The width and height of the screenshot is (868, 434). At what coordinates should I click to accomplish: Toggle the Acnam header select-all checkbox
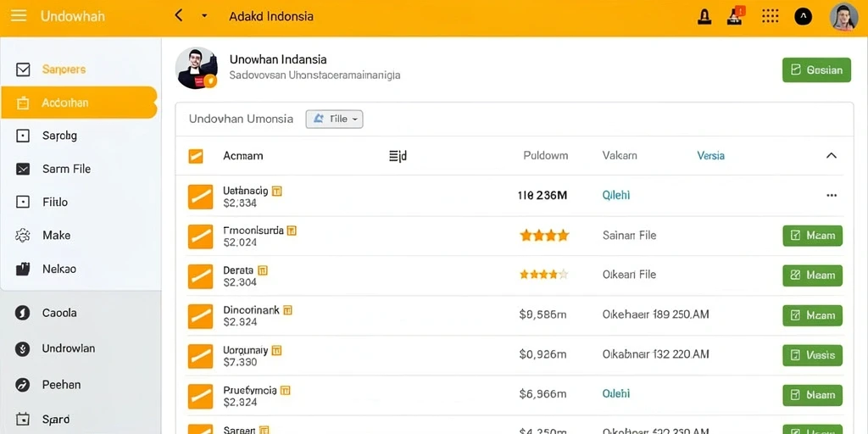pyautogui.click(x=196, y=156)
